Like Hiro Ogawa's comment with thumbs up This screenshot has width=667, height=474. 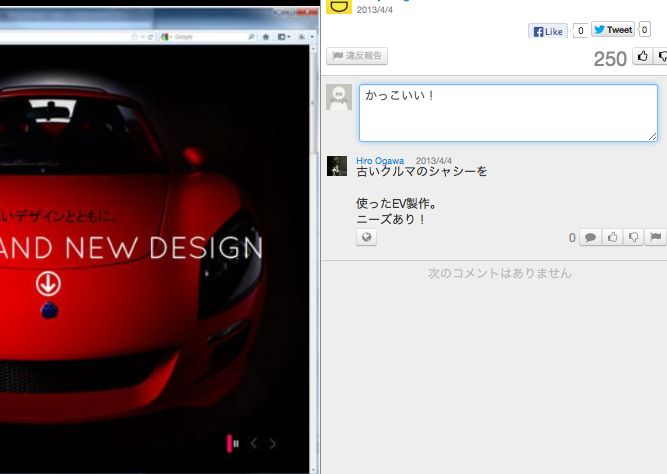pos(612,237)
